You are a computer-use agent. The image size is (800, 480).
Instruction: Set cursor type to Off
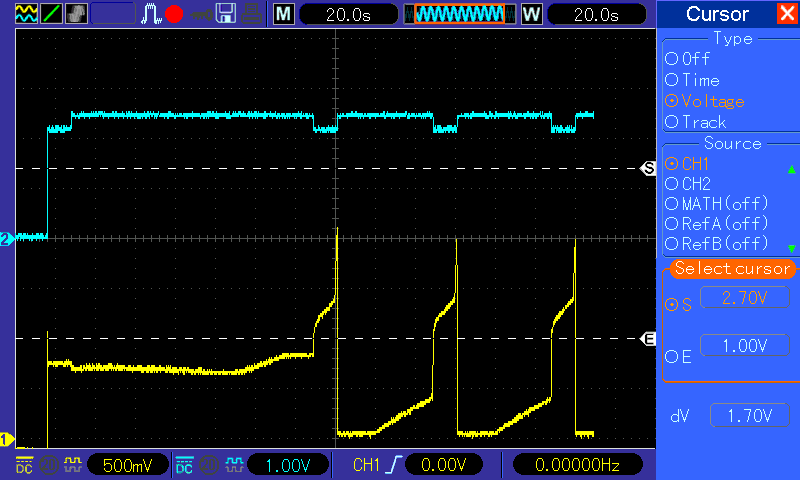688,59
